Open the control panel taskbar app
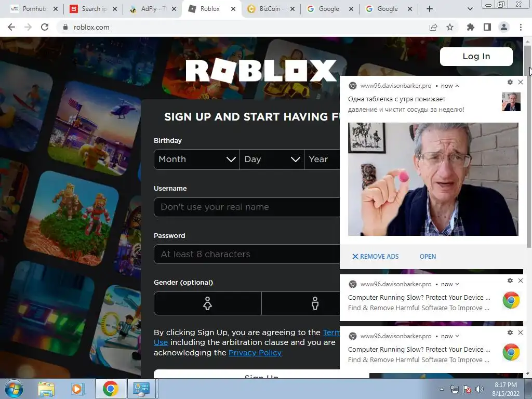The image size is (532, 399). pyautogui.click(x=141, y=389)
